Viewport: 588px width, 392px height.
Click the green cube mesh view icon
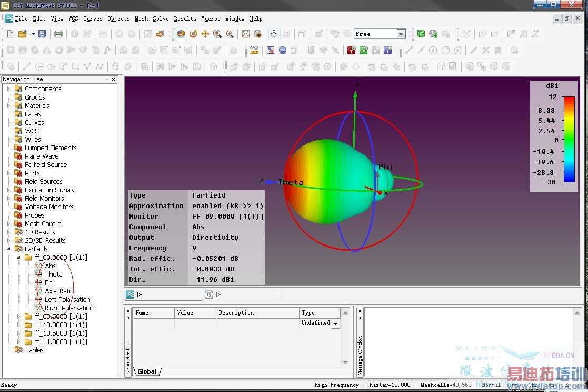[x=421, y=34]
